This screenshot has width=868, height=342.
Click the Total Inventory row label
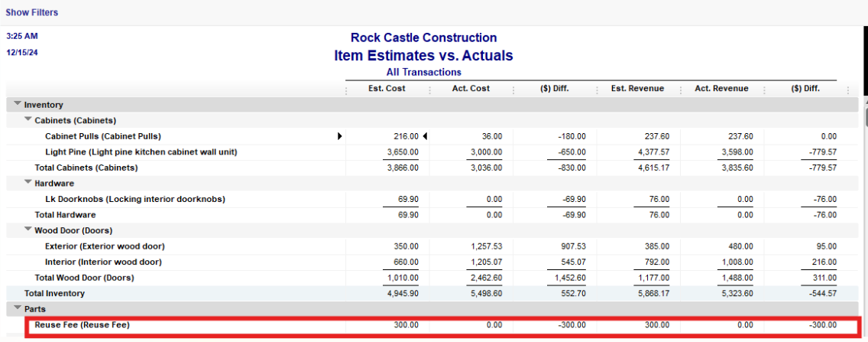(54, 293)
